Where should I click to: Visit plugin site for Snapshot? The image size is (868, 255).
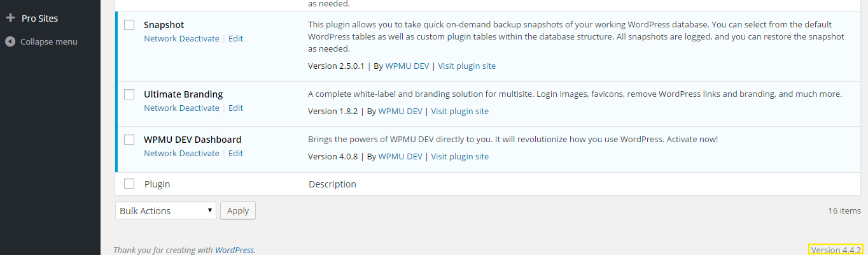click(x=466, y=66)
